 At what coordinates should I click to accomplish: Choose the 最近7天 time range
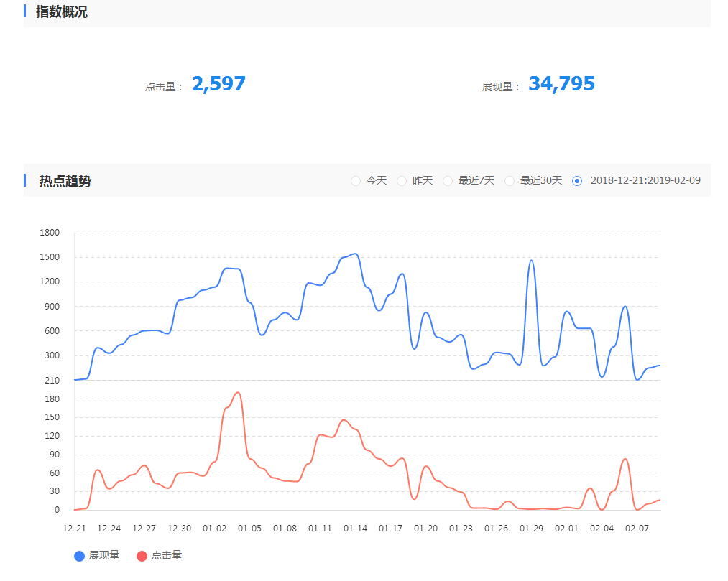point(448,181)
